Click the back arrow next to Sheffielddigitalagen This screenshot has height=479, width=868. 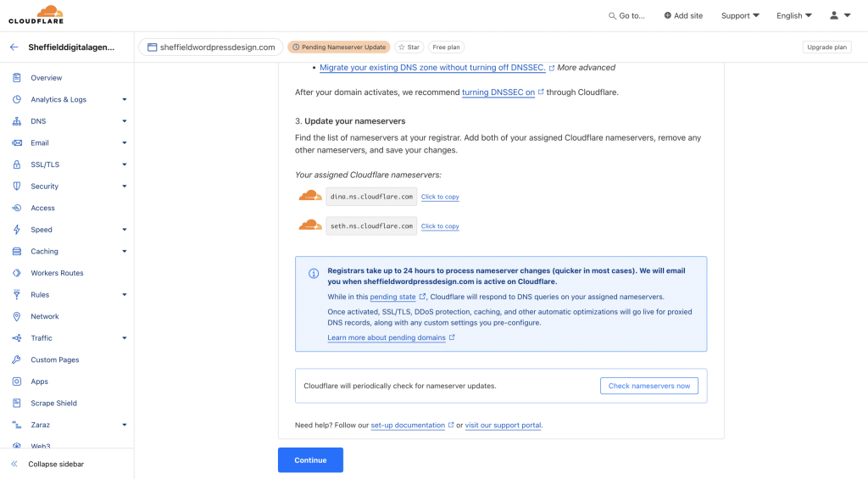click(14, 47)
